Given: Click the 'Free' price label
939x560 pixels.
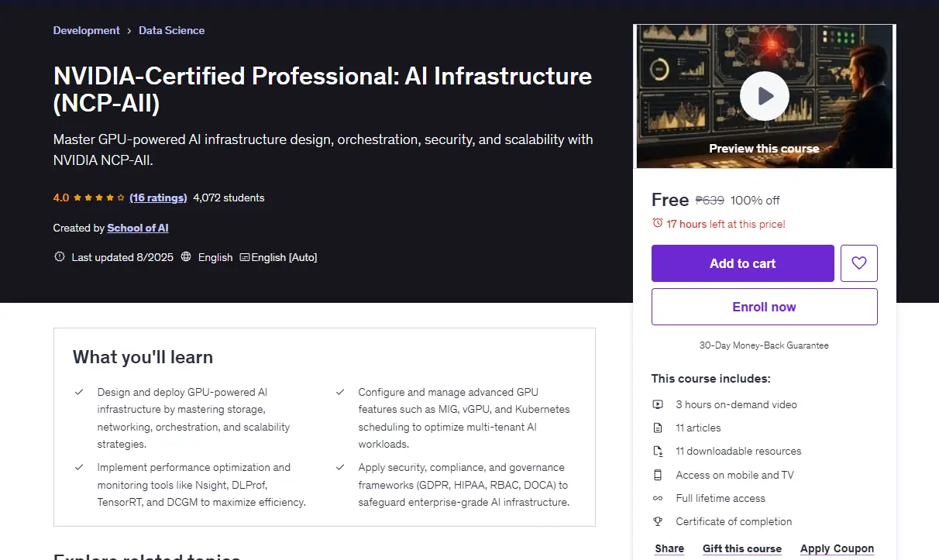Looking at the screenshot, I should coord(670,200).
